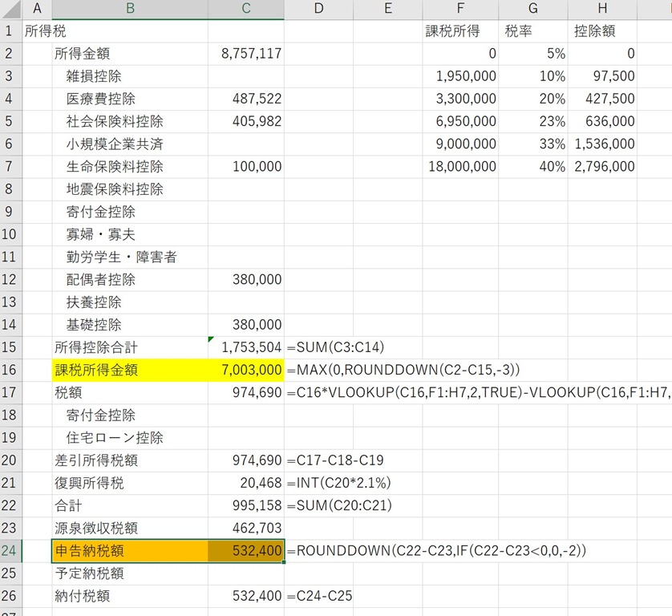Click the 源泉徴収税額 value 462,703

click(245, 529)
